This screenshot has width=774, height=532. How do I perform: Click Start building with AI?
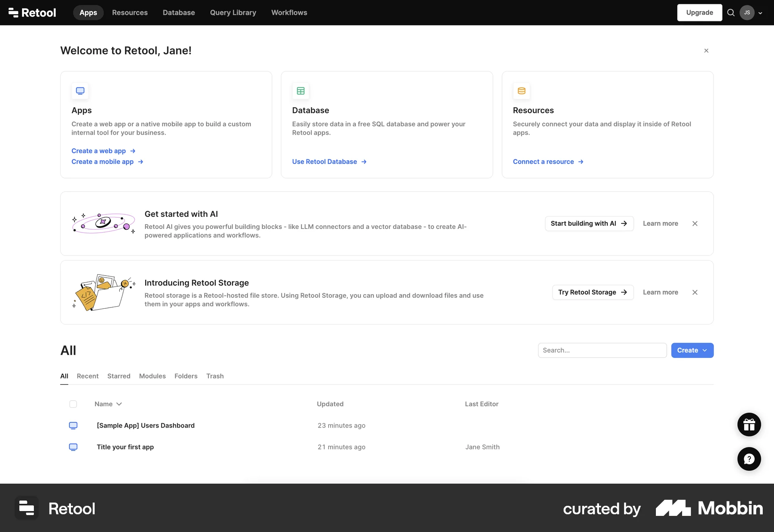pyautogui.click(x=589, y=223)
